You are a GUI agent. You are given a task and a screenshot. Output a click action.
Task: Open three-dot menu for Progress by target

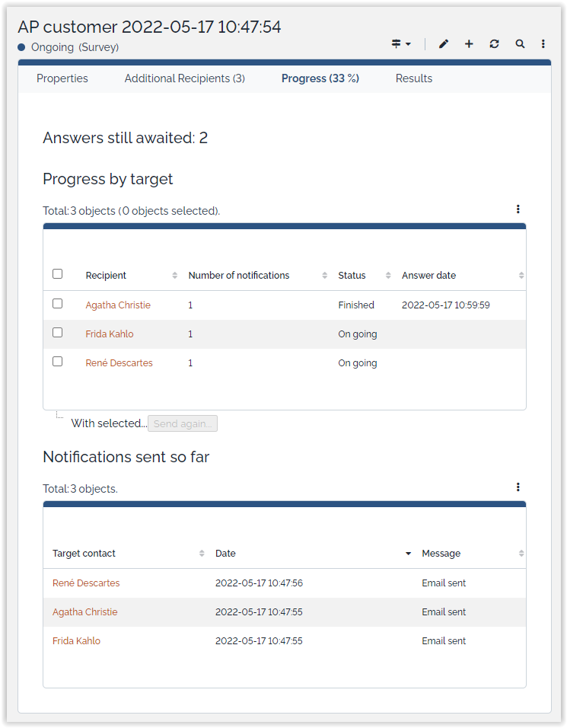(518, 209)
